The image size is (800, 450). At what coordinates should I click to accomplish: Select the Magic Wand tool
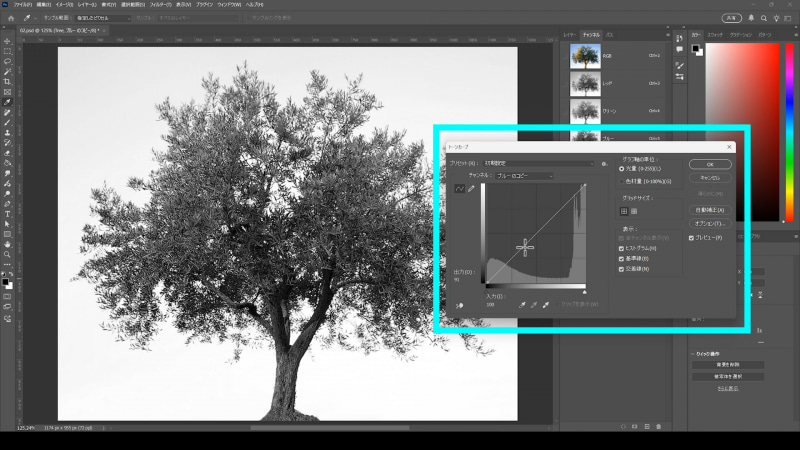[x=7, y=72]
